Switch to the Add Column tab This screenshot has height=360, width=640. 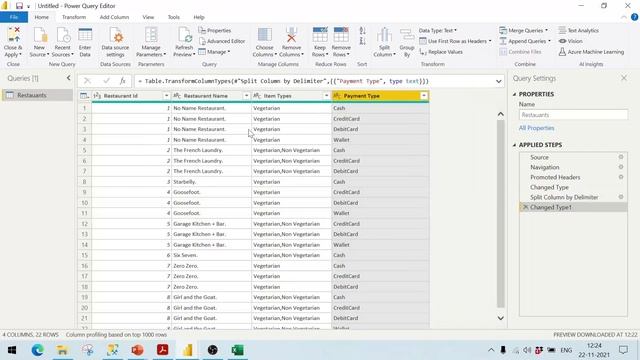(x=114, y=17)
